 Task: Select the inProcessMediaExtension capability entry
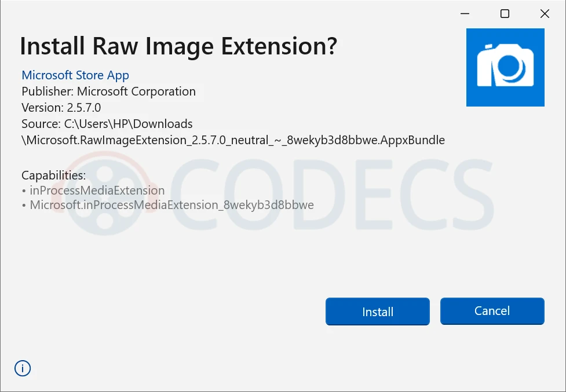point(97,190)
